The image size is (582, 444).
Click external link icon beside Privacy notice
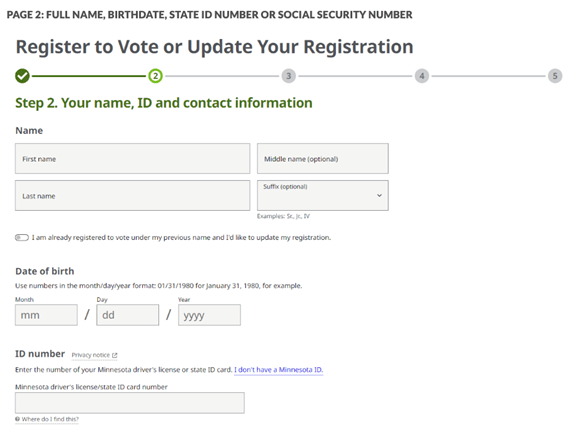pos(115,355)
